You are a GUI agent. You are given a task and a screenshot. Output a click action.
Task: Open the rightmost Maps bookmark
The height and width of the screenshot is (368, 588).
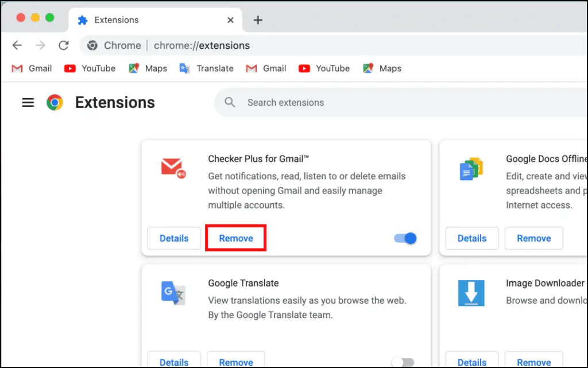point(382,68)
